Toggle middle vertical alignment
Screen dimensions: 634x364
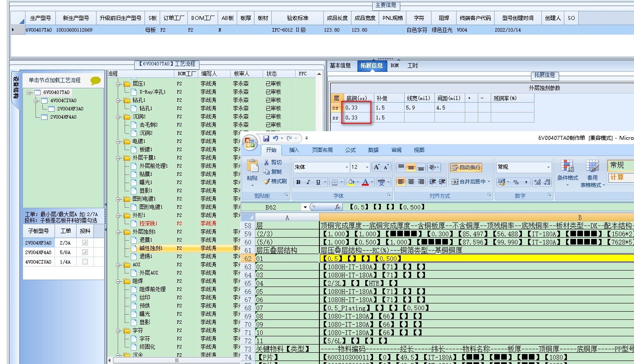click(x=411, y=167)
